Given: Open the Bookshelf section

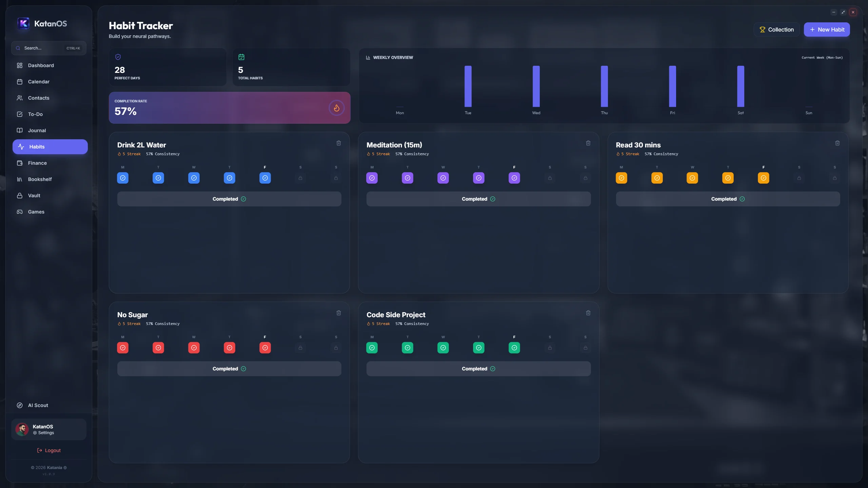Looking at the screenshot, I should point(40,179).
